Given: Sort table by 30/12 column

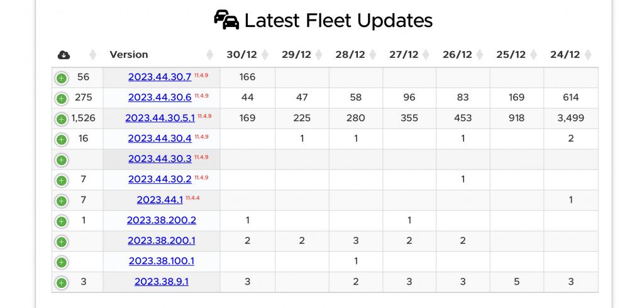Looking at the screenshot, I should 242,55.
